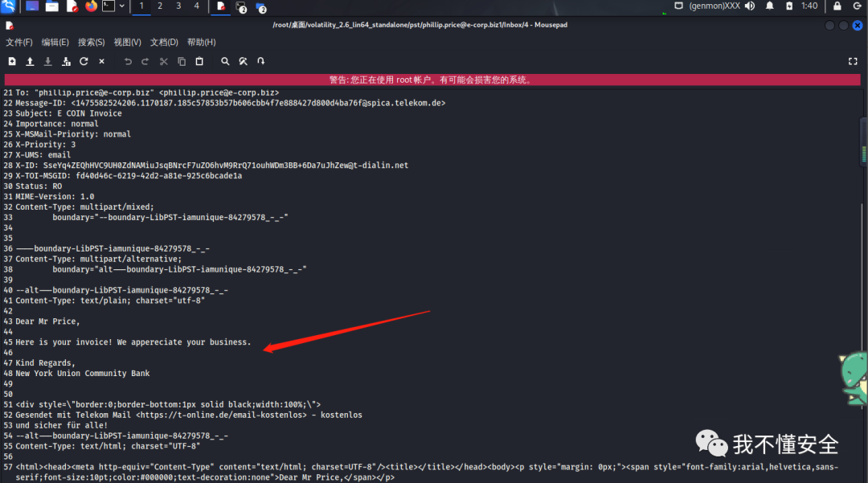Open the volume control icon
The image size is (868, 483).
(750, 6)
